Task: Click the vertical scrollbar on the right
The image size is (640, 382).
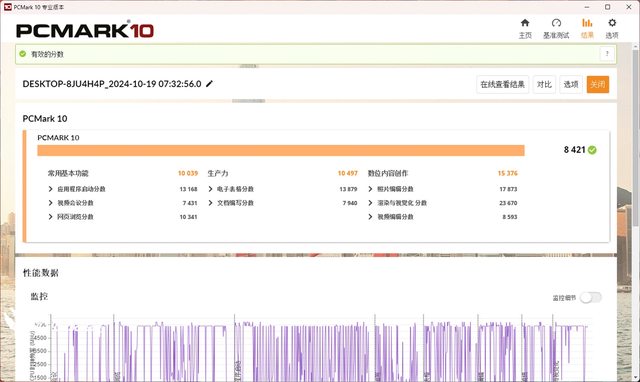Action: pos(636,135)
